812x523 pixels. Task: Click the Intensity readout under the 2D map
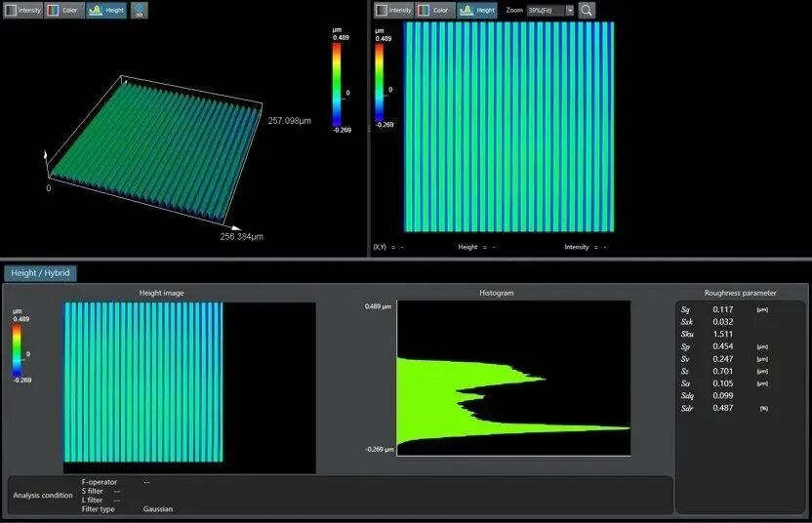(586, 247)
